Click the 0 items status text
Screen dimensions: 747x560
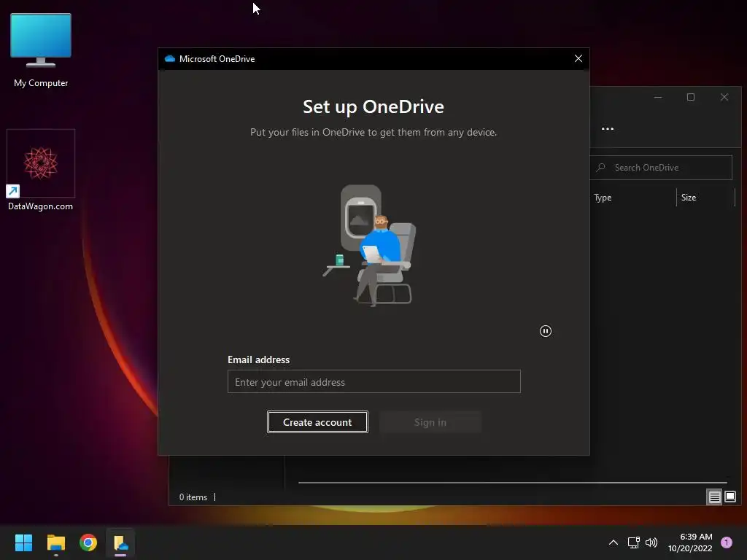pos(193,497)
